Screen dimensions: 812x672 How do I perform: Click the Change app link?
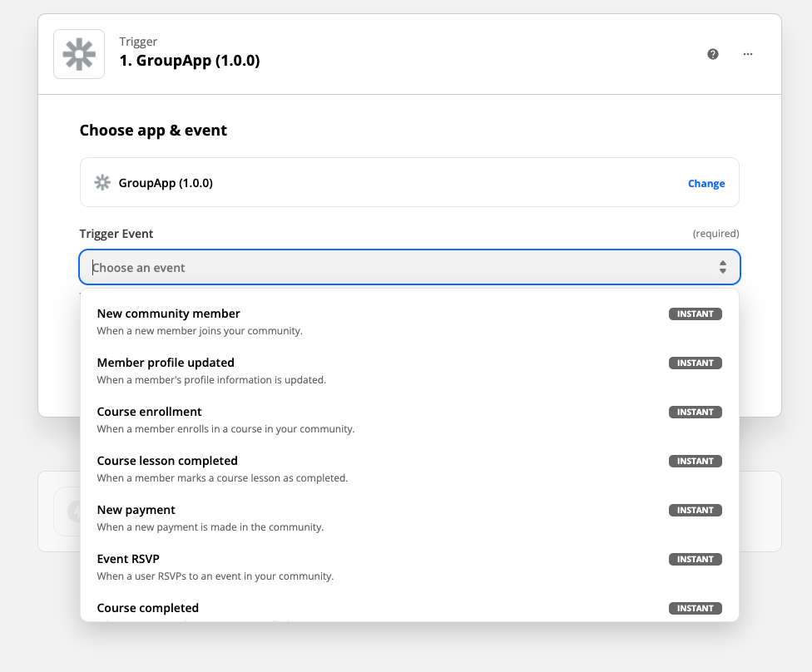(x=706, y=184)
